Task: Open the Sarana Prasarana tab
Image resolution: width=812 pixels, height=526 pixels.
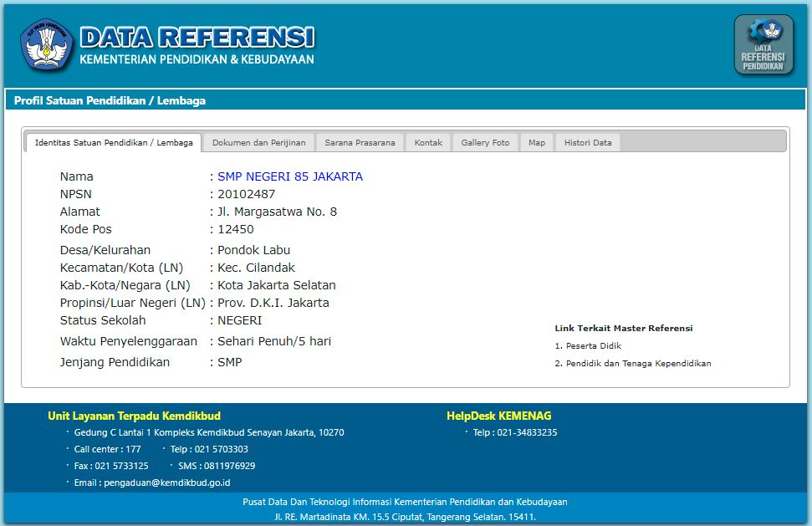Action: (x=360, y=143)
